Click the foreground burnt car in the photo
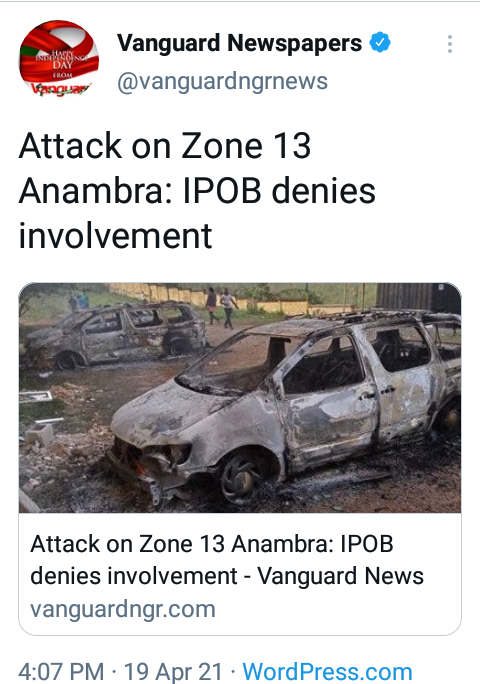Viewport: 480px width, 684px height. click(x=286, y=408)
